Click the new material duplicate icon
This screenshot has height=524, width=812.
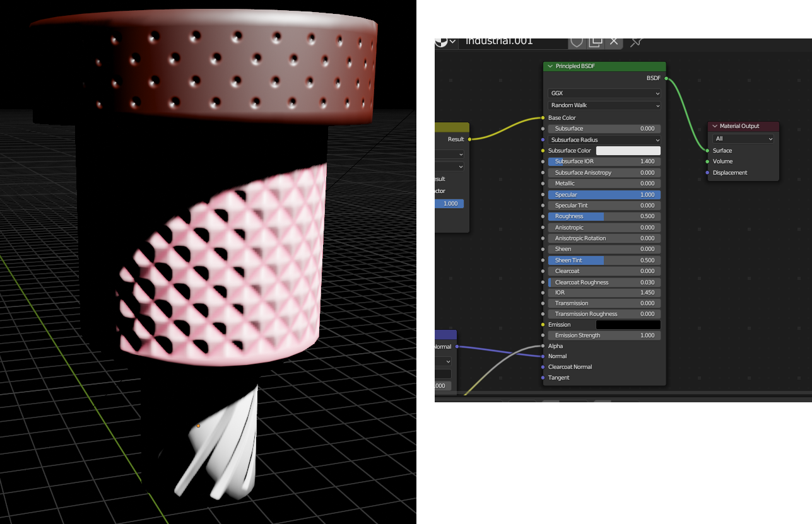pos(596,42)
